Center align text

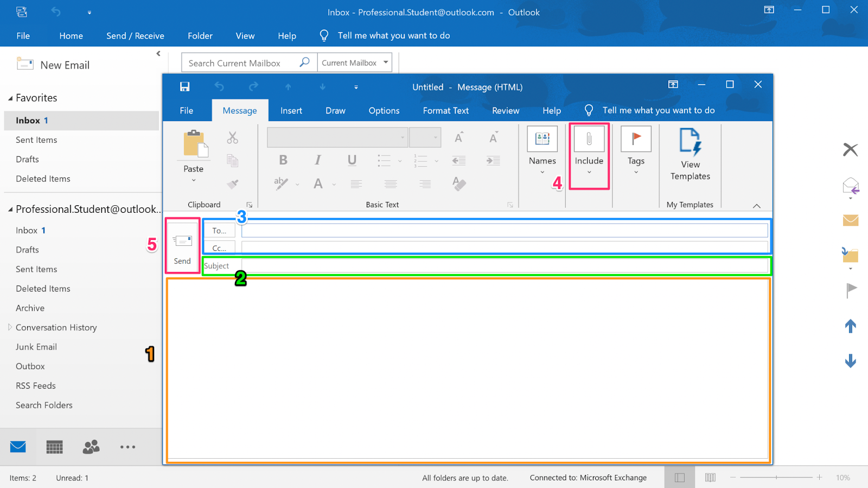(391, 184)
